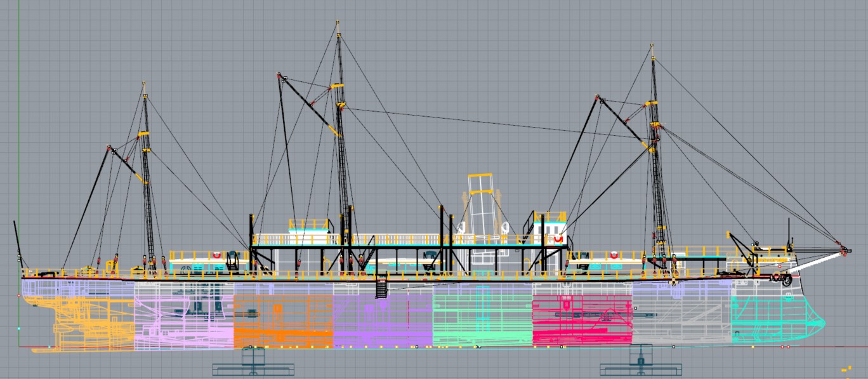The image size is (868, 379).
Task: Select the top of the right mast
Action: [x=652, y=46]
